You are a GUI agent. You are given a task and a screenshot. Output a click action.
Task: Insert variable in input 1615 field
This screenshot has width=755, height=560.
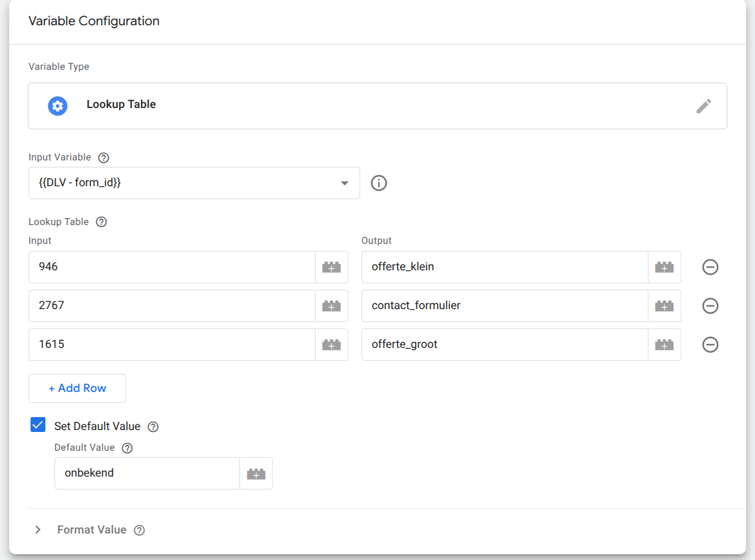tap(331, 345)
